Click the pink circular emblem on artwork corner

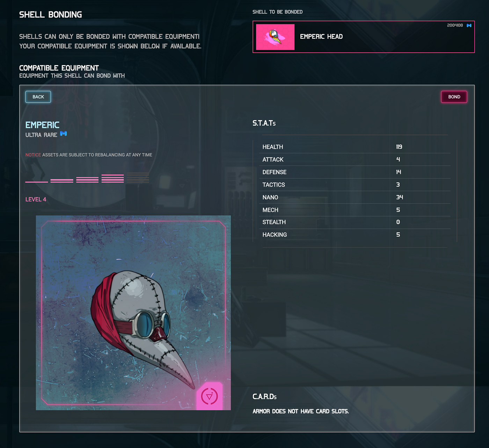tap(210, 396)
